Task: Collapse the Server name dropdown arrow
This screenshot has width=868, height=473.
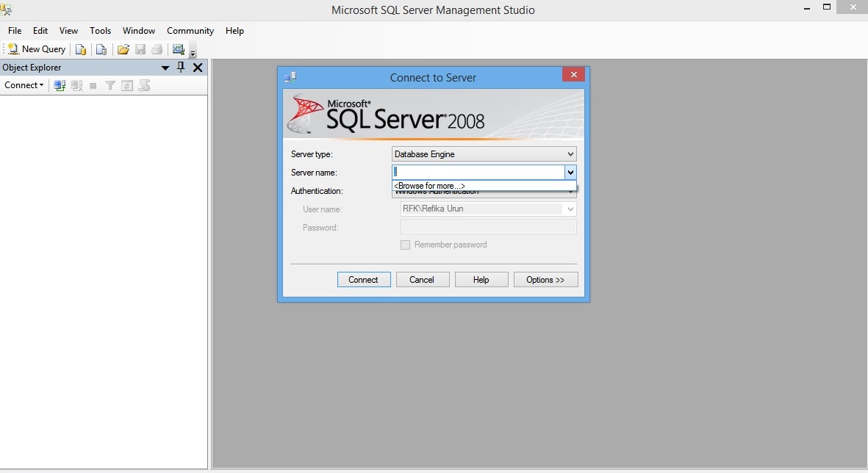Action: pyautogui.click(x=570, y=172)
